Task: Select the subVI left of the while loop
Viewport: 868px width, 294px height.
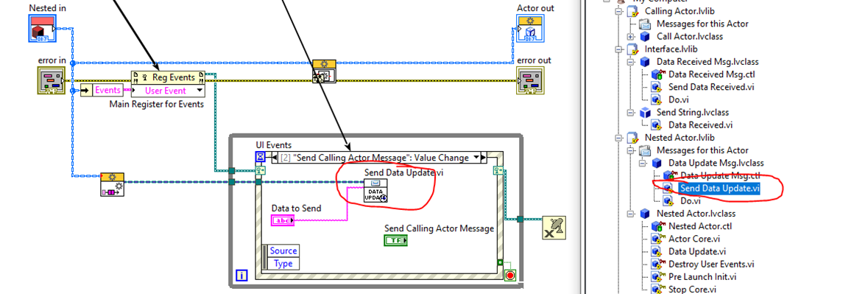Action: pyautogui.click(x=113, y=184)
